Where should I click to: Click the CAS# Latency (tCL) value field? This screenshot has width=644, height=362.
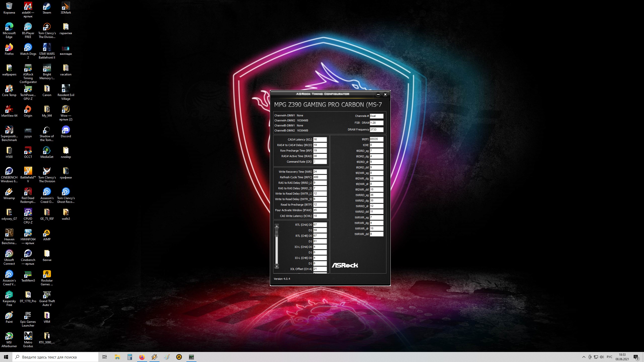tap(320, 140)
